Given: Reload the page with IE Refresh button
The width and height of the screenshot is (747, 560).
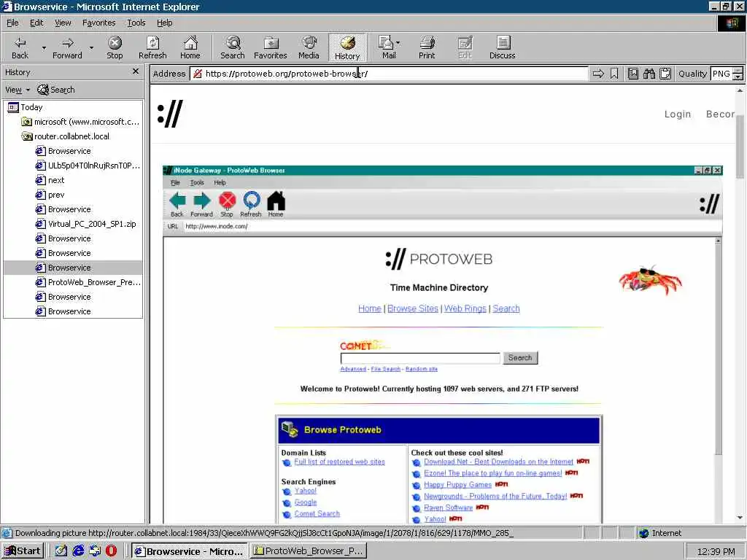Looking at the screenshot, I should (x=152, y=47).
